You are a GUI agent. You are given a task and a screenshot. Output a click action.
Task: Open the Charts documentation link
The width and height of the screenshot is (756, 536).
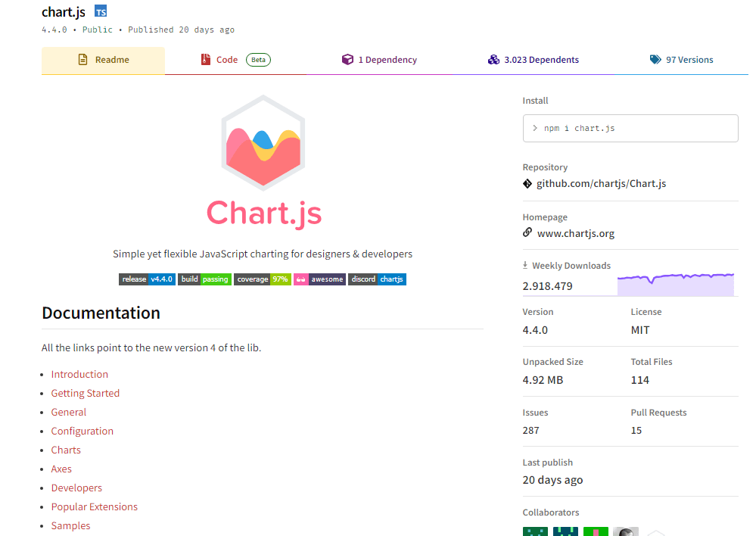click(x=66, y=450)
